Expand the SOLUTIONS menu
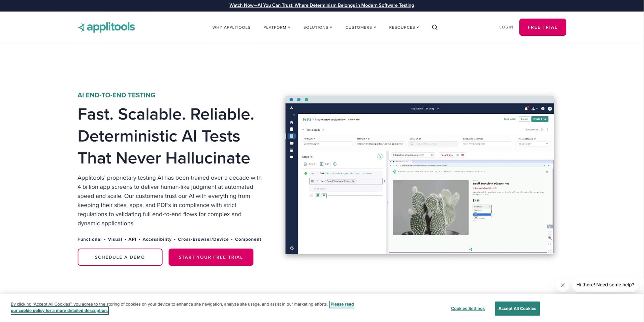Image resolution: width=644 pixels, height=322 pixels. tap(318, 27)
